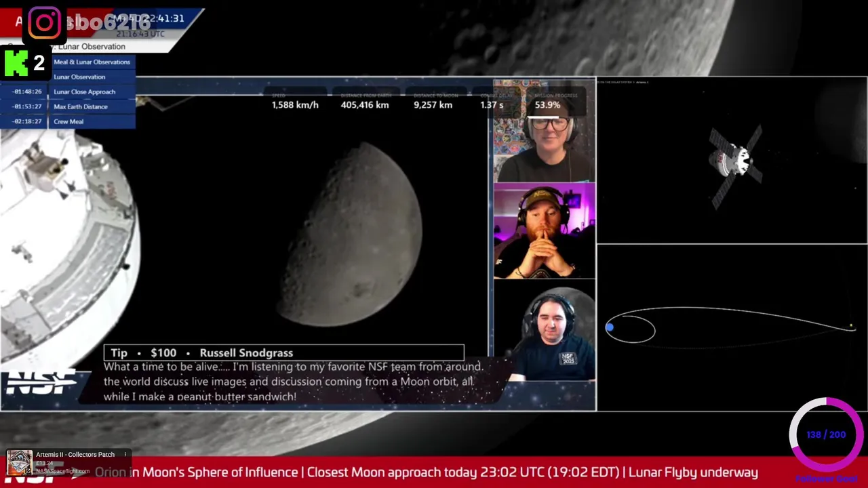868x488 pixels.
Task: Click the 138 / 200 follower goal ring
Action: [x=826, y=434]
